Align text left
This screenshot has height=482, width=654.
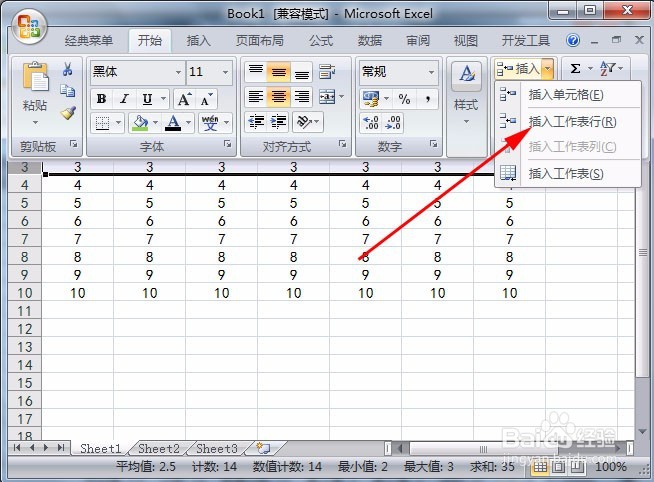(x=256, y=97)
